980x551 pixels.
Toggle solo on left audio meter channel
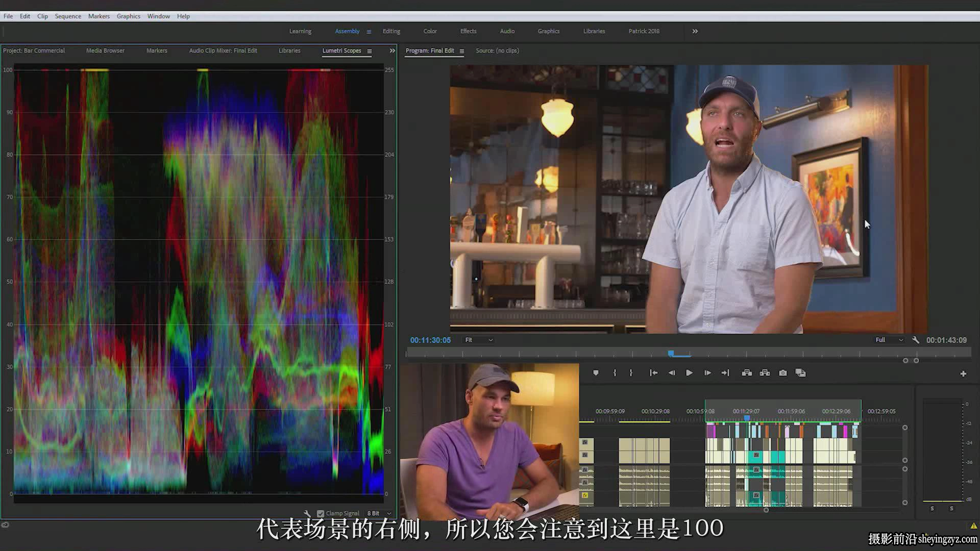(x=932, y=509)
